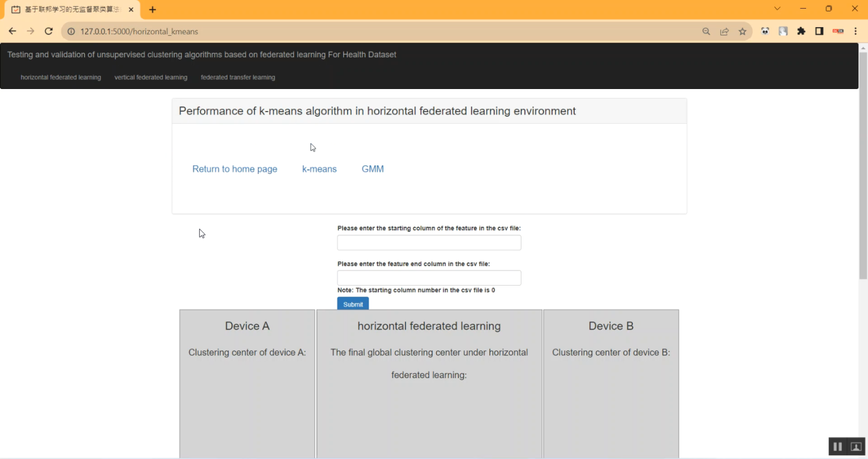
Task: Reload the page with refresh icon
Action: click(49, 31)
